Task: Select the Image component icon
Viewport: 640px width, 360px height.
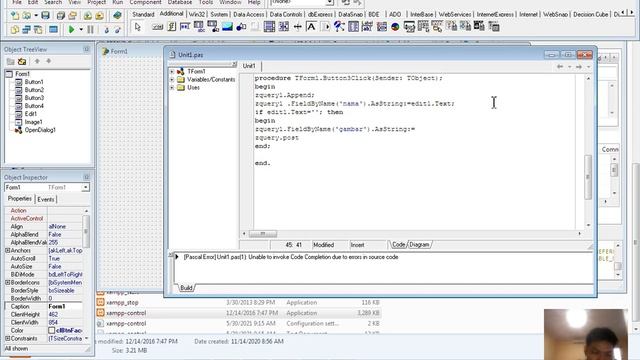Action: coord(227,27)
